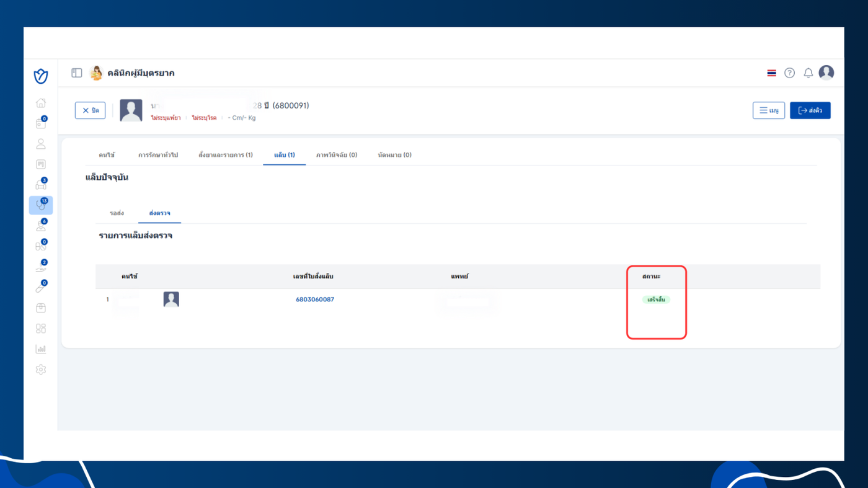Click the patient avatar in lab row 1
The width and height of the screenshot is (868, 488).
coord(171,299)
